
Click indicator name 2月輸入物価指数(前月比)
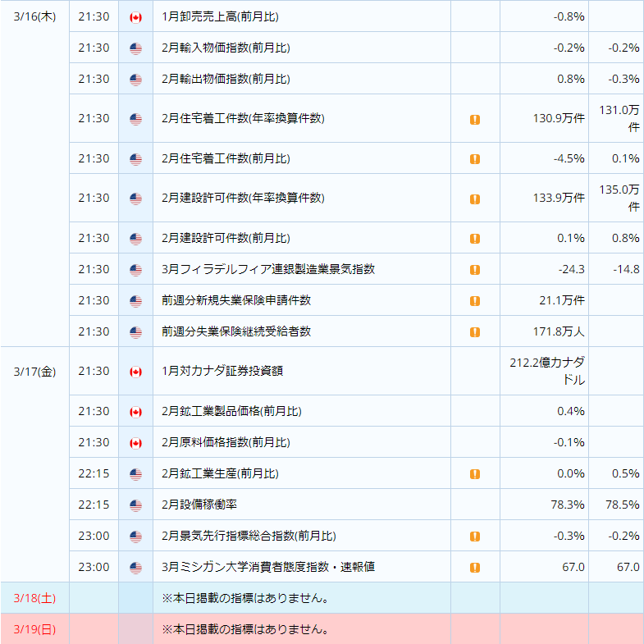pos(226,48)
